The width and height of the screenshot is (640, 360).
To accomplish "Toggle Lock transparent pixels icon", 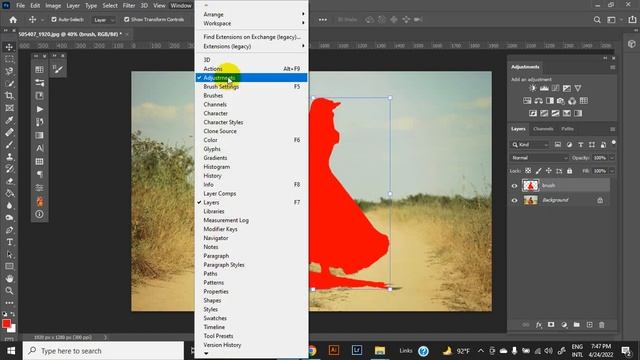I will click(528, 171).
